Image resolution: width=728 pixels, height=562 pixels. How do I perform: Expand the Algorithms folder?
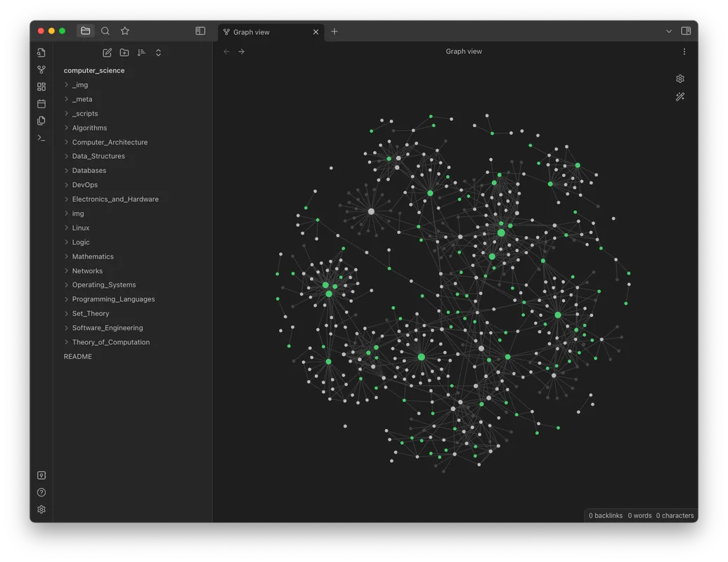(89, 128)
